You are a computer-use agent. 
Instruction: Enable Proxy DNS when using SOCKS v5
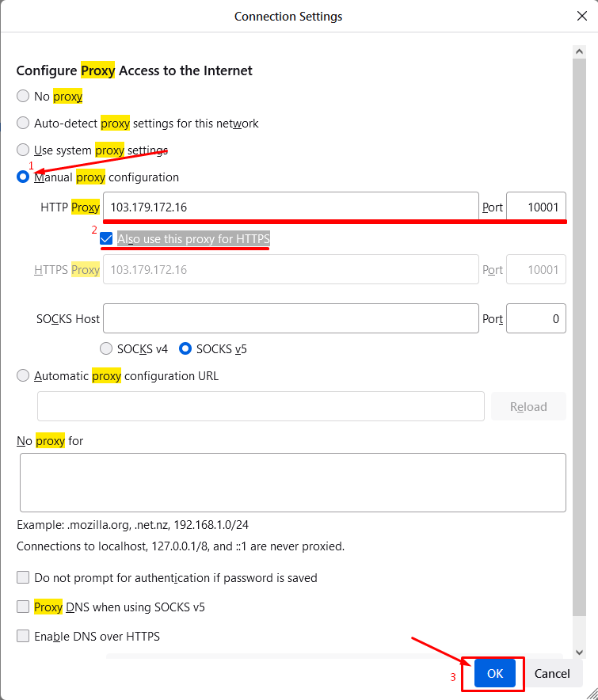pos(23,607)
